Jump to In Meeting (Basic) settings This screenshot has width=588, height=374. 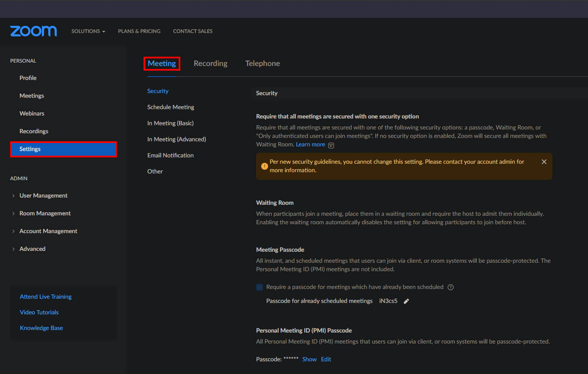click(x=170, y=123)
